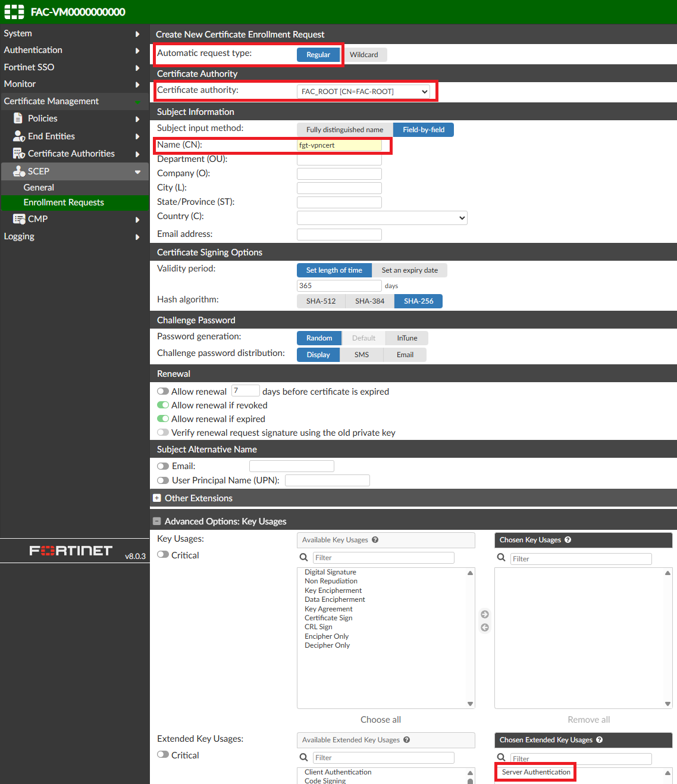Viewport: 677px width, 784px height.
Task: Toggle Critical for Key Usages
Action: point(163,555)
